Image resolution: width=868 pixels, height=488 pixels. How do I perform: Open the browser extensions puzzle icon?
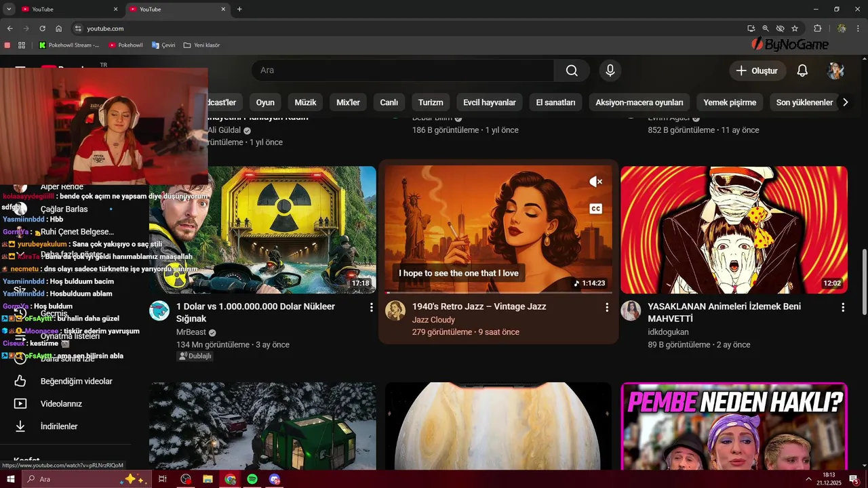[x=817, y=28]
